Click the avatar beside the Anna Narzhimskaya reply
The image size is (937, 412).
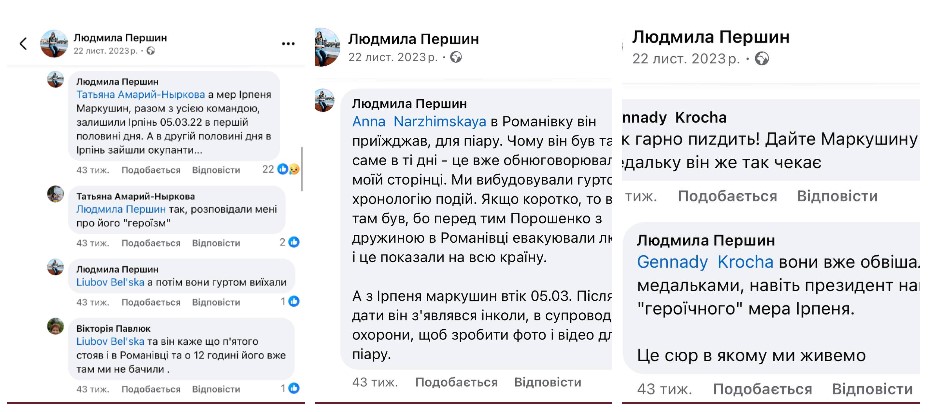pyautogui.click(x=325, y=101)
